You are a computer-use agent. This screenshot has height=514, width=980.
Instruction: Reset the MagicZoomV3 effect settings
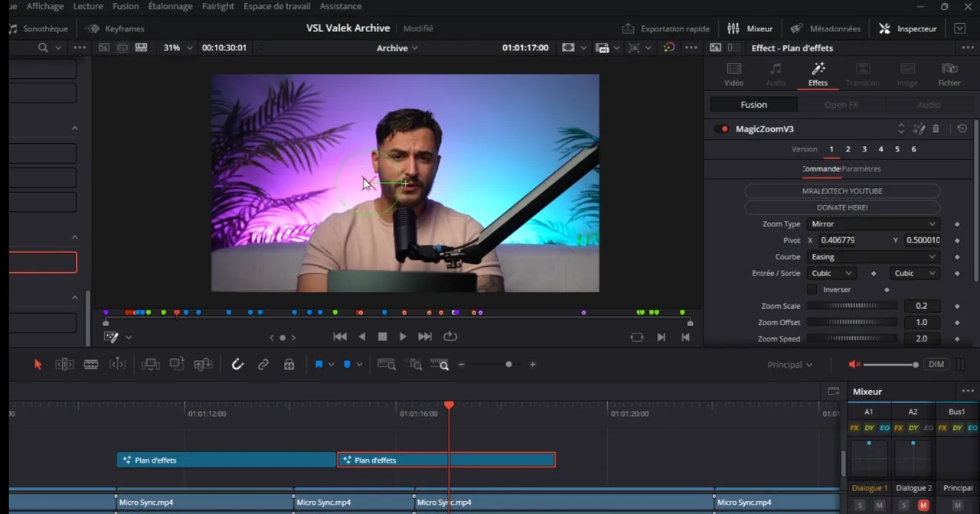coord(962,129)
